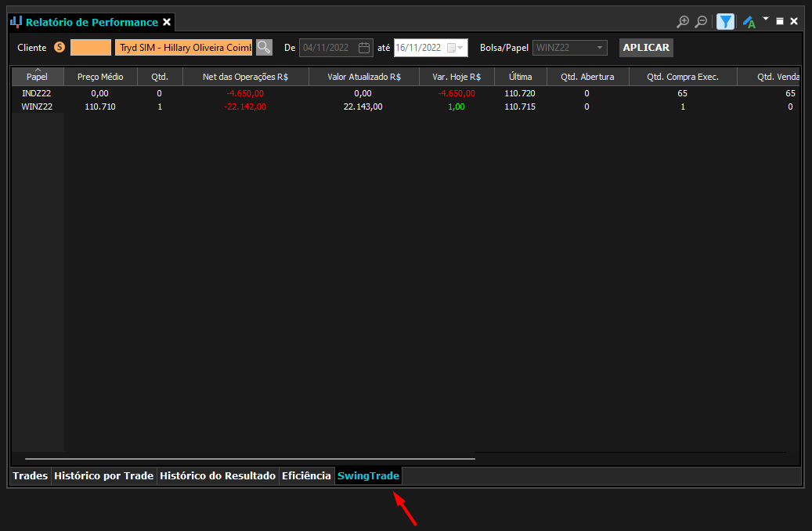
Task: Click the 110.710 average price cell
Action: pos(100,107)
